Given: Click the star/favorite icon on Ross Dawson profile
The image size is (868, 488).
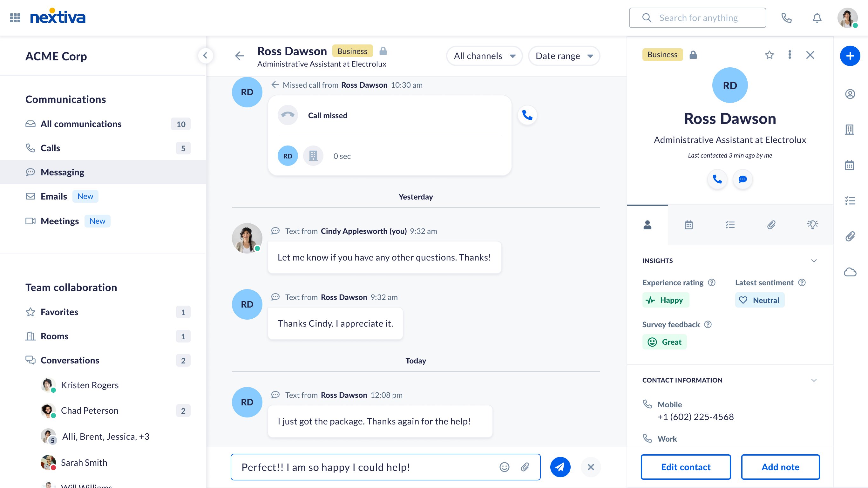Looking at the screenshot, I should point(770,55).
